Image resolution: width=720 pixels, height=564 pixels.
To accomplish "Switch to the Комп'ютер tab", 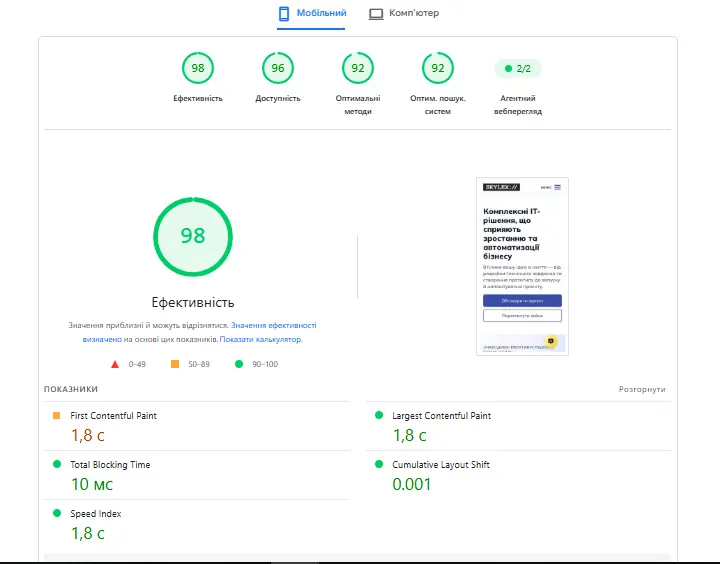I will (404, 13).
